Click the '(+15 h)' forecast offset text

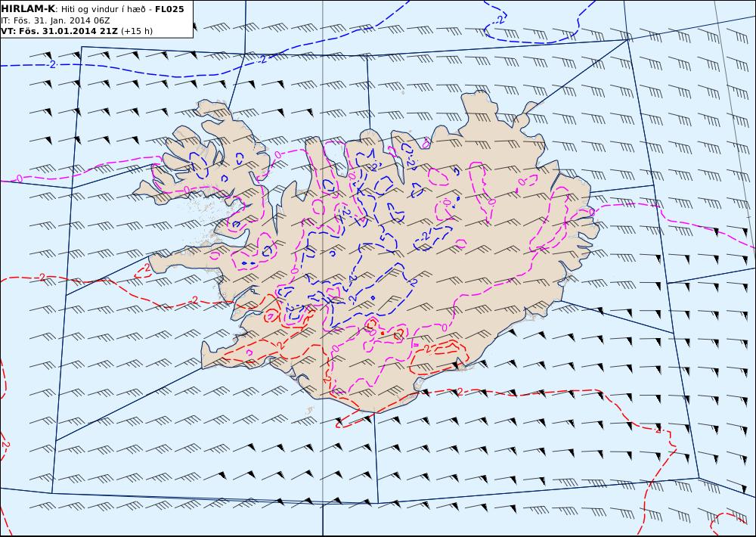tap(136, 31)
